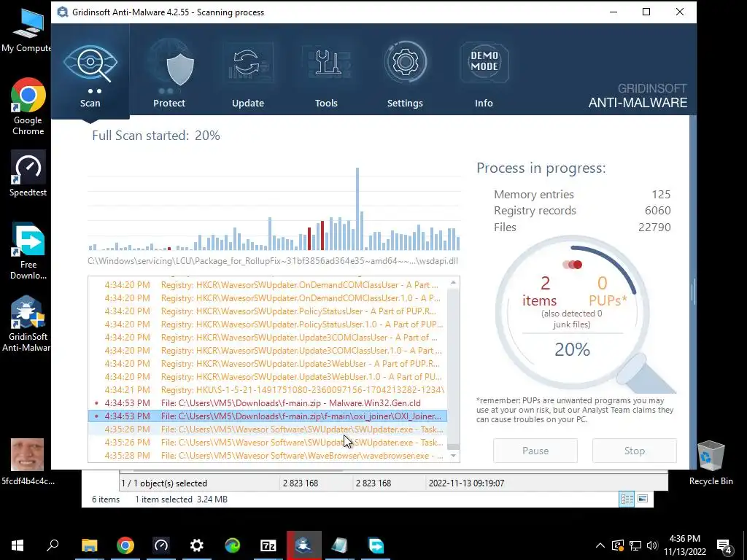This screenshot has width=747, height=560.
Task: Select the PolicyStatusUser.1.0 registry entry
Action: pyautogui.click(x=268, y=324)
